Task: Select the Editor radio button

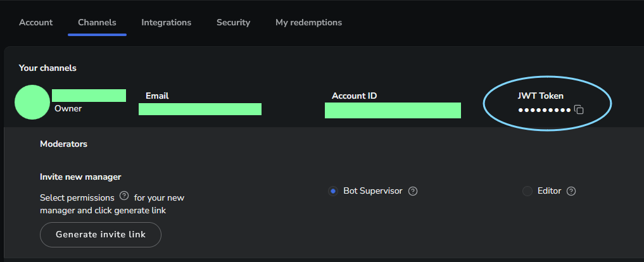Action: (527, 191)
